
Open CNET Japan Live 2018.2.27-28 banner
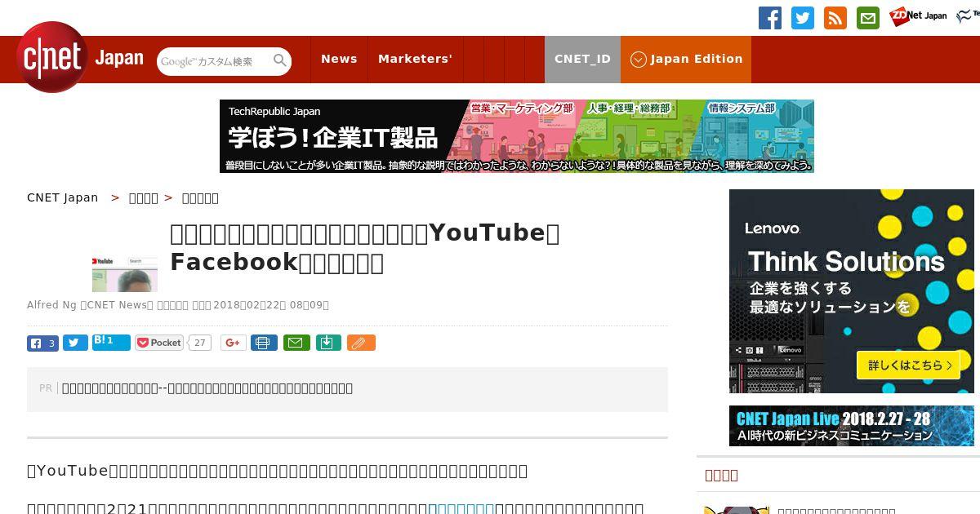(852, 426)
